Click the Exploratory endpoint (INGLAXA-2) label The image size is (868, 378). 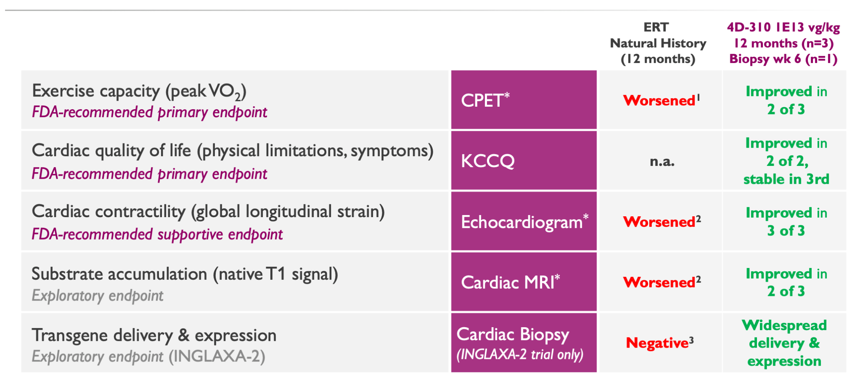pos(148,356)
